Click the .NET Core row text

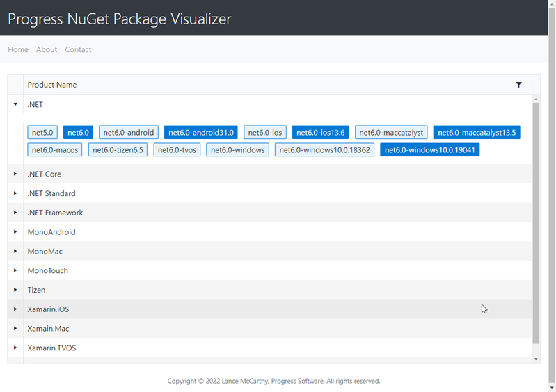click(45, 174)
